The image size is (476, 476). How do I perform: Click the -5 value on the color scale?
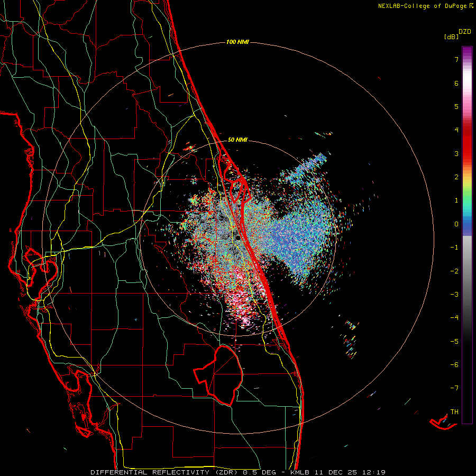click(x=454, y=342)
